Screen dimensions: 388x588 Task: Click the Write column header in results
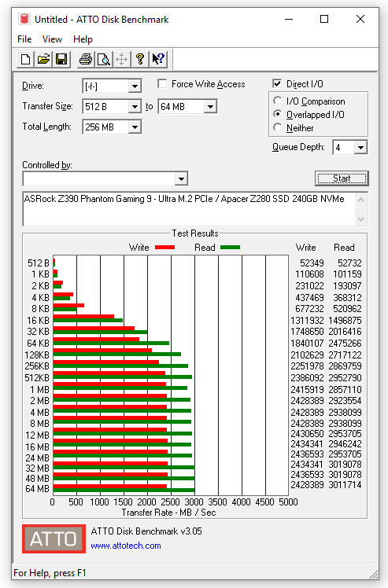click(x=305, y=248)
